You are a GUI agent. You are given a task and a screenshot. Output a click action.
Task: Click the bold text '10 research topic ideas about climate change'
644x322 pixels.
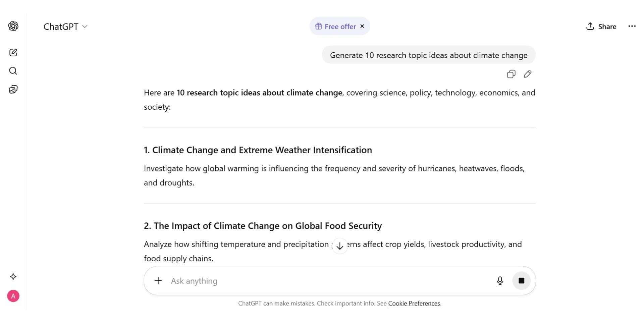(x=260, y=93)
